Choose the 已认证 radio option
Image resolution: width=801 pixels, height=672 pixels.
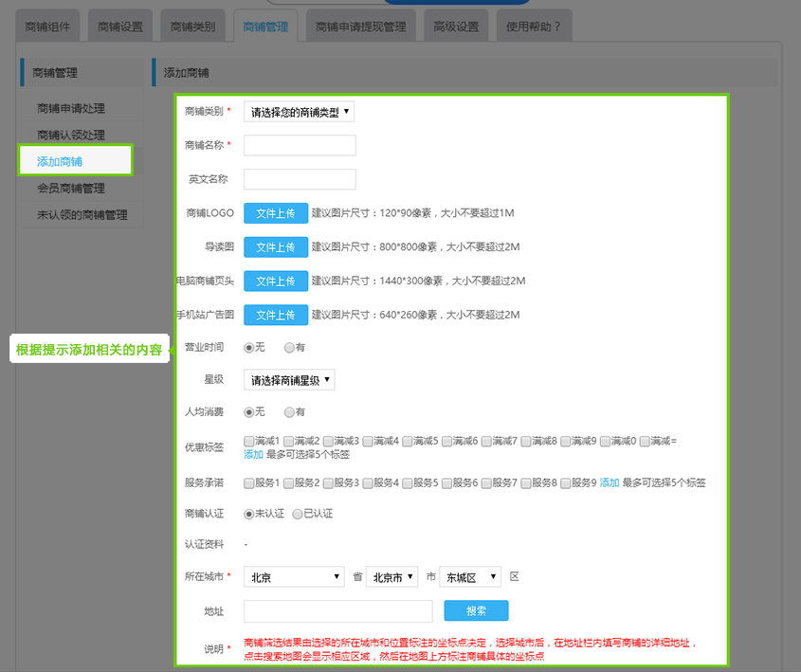click(x=298, y=514)
